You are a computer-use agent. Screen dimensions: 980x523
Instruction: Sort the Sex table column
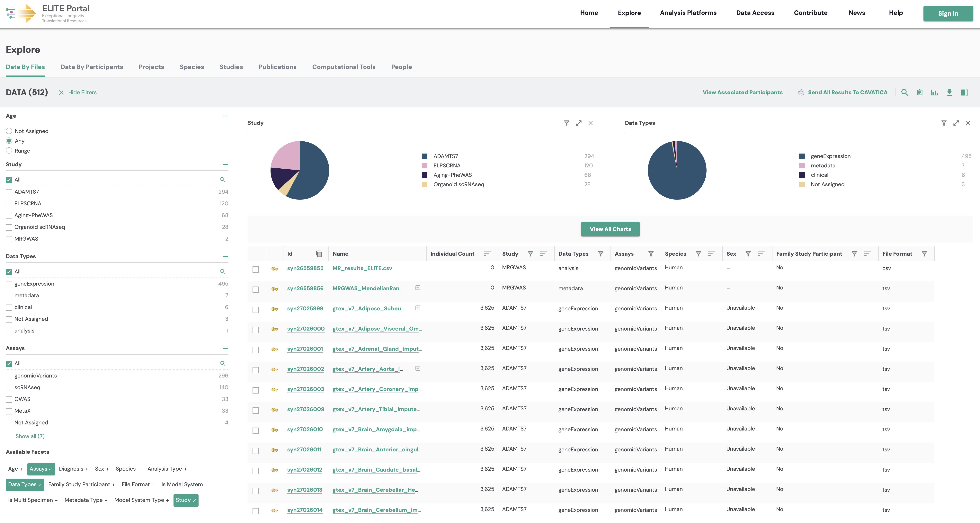click(761, 254)
